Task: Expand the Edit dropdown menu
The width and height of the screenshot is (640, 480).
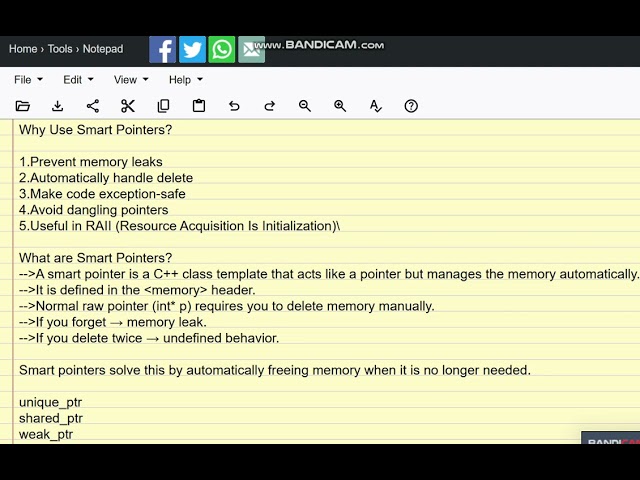Action: point(78,80)
